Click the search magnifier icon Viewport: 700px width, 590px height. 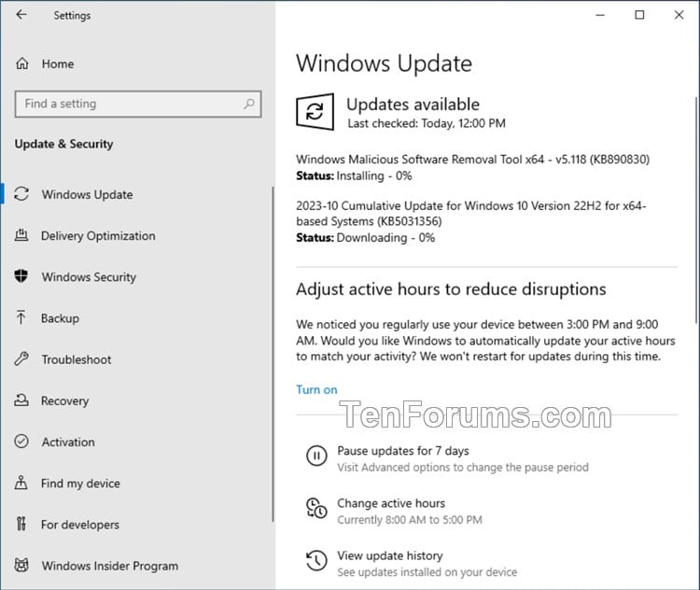[x=248, y=104]
